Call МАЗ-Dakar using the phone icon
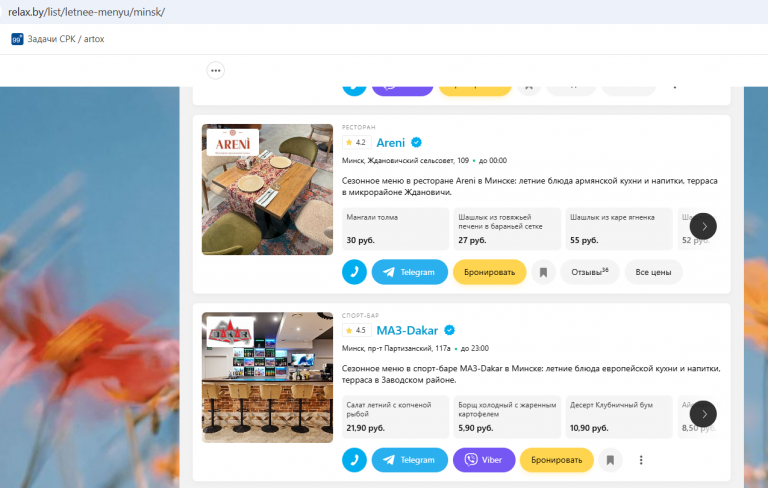The image size is (768, 488). [354, 460]
